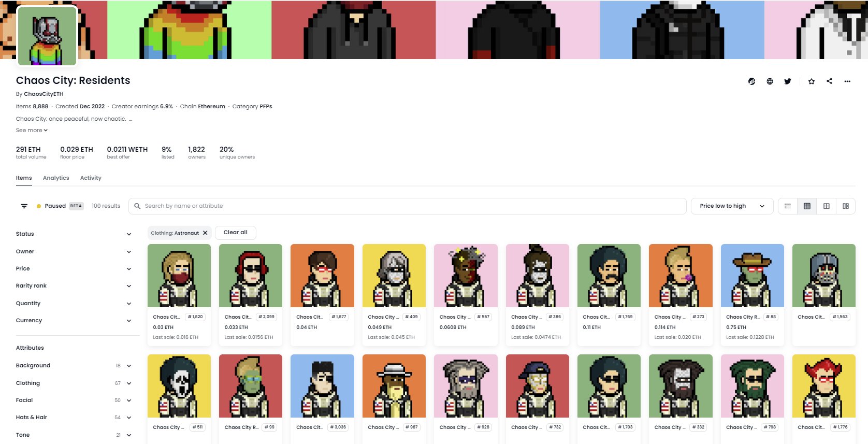Expand the Currency filter
The image size is (868, 444).
[74, 321]
